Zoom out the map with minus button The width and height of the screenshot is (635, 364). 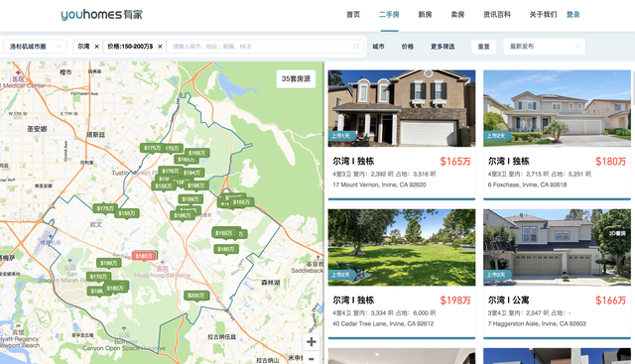[311, 358]
